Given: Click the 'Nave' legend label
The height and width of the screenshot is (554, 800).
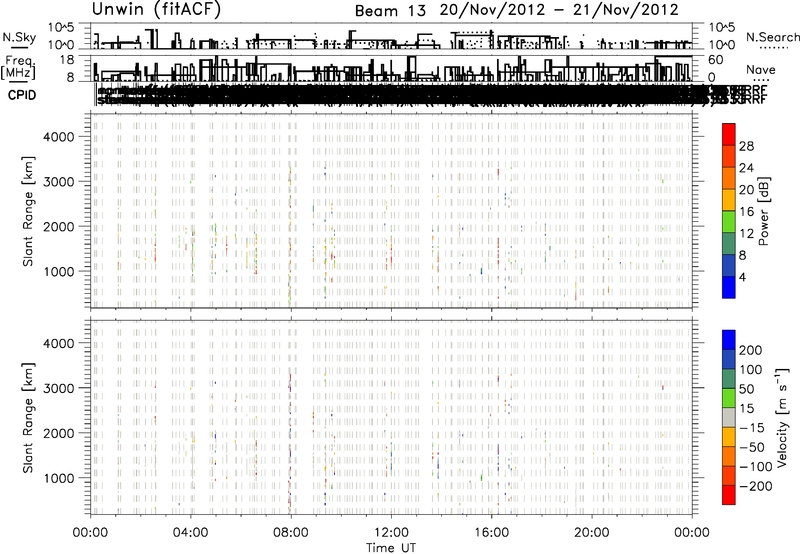Looking at the screenshot, I should [761, 70].
